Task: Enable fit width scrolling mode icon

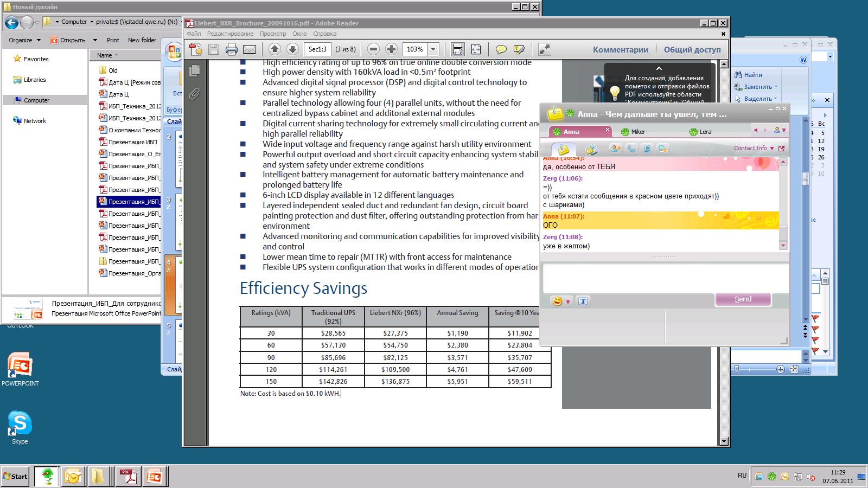Action: pos(458,49)
